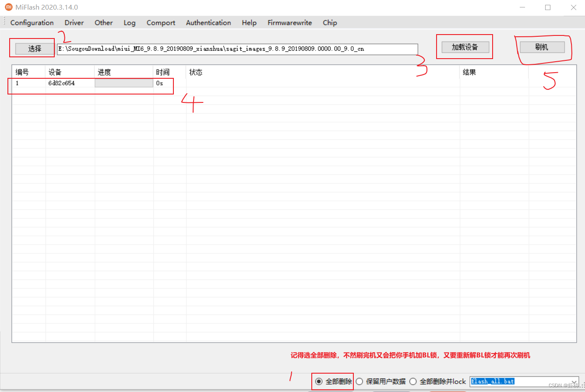Open the Configuration menu
The height and width of the screenshot is (392, 585).
point(32,23)
